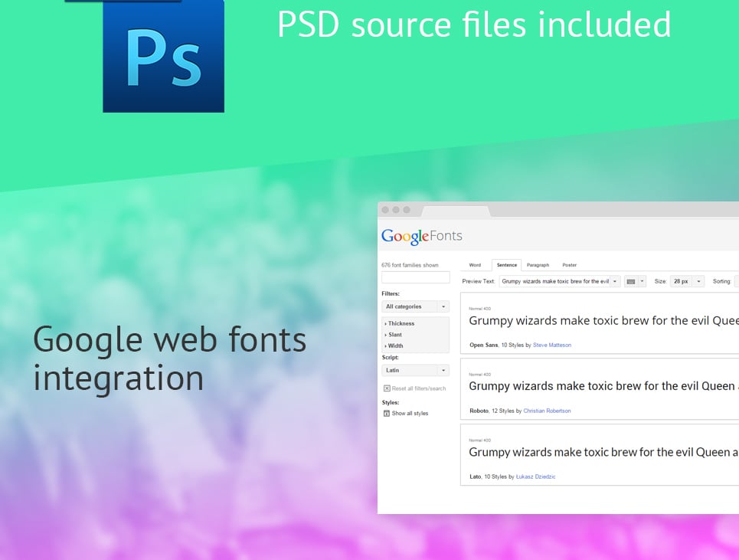Screen dimensions: 739x560
Task: Click the keyboard icon beside Preview Text
Action: point(630,281)
